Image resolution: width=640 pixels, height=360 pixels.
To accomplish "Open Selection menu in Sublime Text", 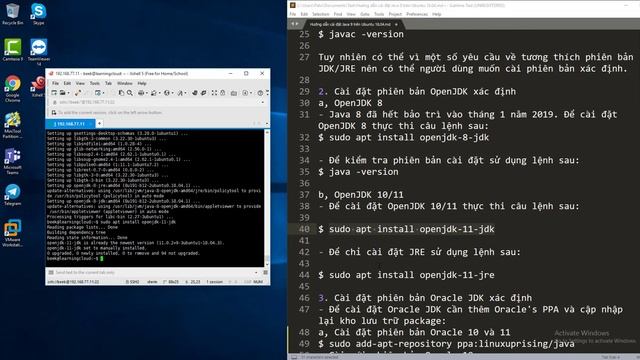I will (320, 14).
